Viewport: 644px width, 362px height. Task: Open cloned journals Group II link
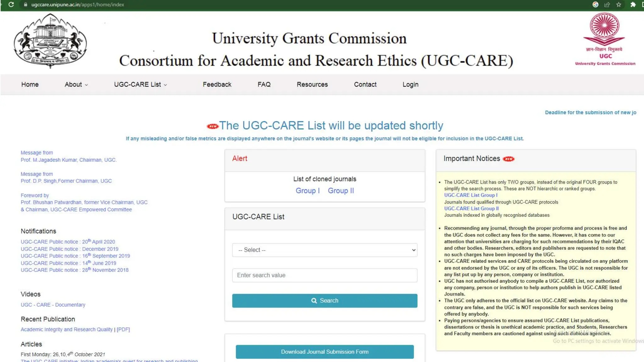[341, 191]
